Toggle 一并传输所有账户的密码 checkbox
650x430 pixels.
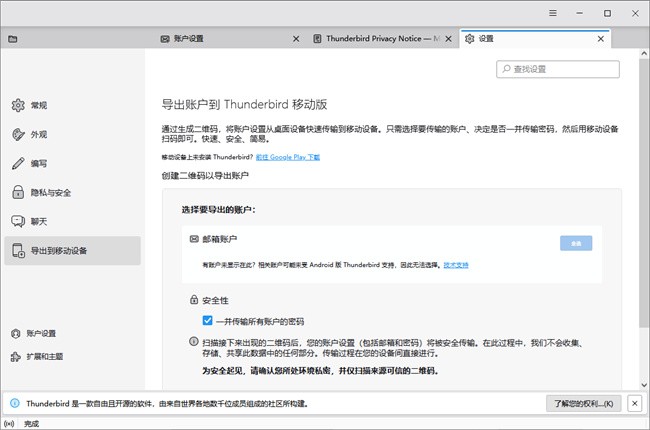tap(208, 321)
